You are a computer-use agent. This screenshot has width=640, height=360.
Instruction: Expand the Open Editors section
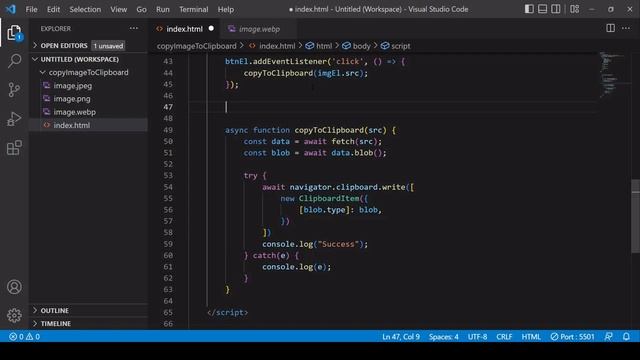pos(64,46)
